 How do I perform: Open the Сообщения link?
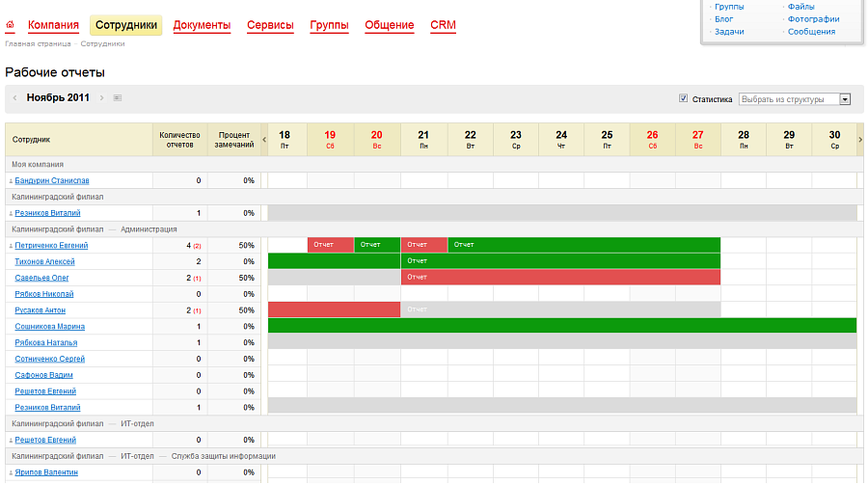click(811, 32)
